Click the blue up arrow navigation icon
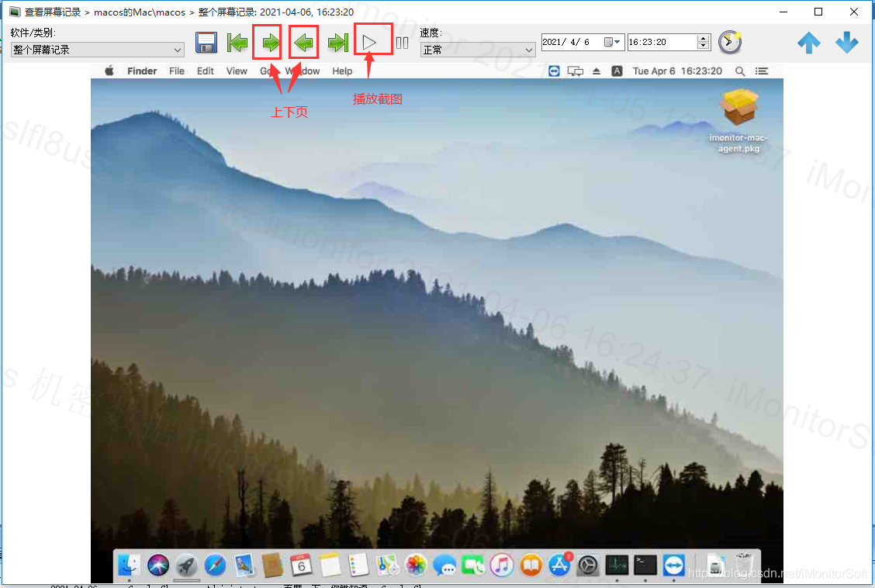The image size is (875, 588). 808,43
